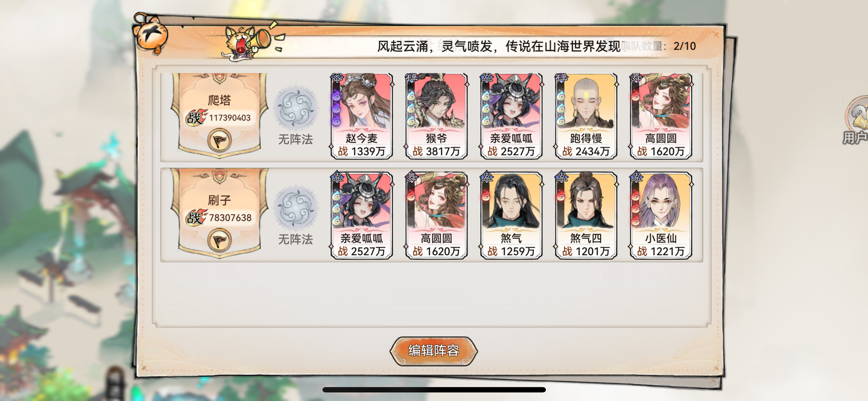Tap the flag icon under 爬塔 team
868x401 pixels.
point(219,140)
